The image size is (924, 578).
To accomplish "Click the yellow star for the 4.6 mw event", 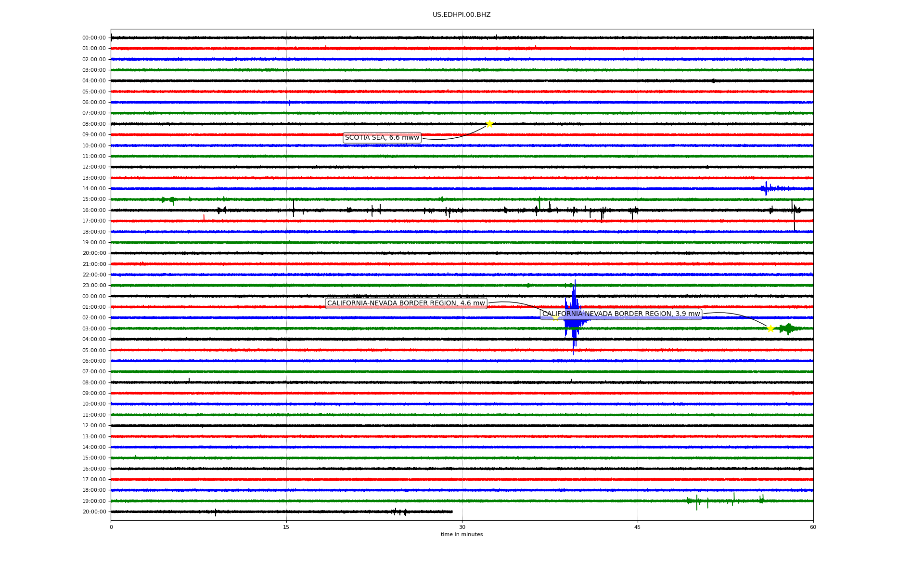I will pos(555,318).
